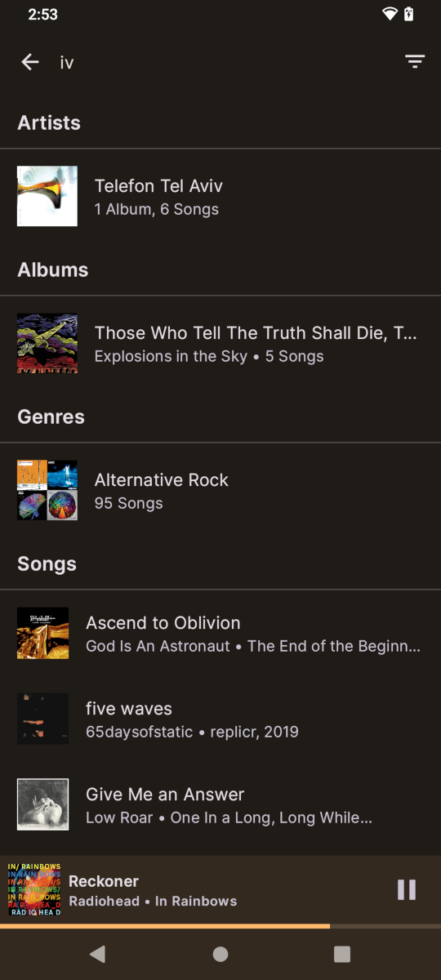Tap the back arrow in search bar
Screen dimensions: 441x980
(30, 62)
